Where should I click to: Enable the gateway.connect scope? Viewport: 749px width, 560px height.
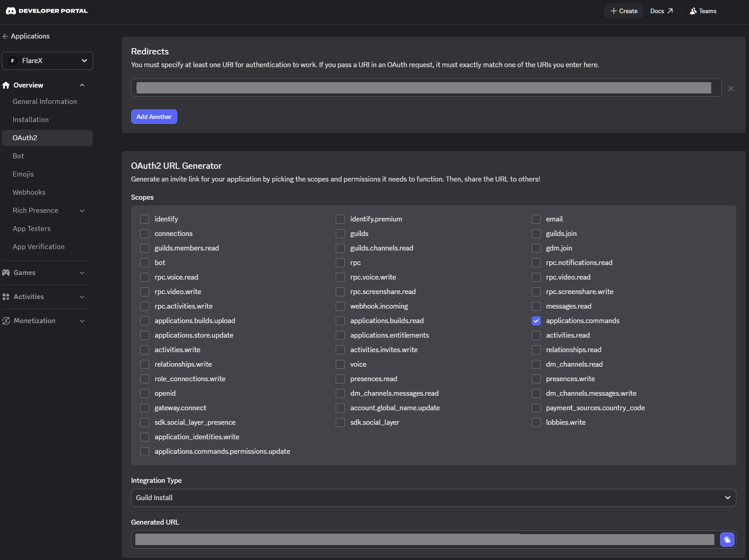[145, 408]
